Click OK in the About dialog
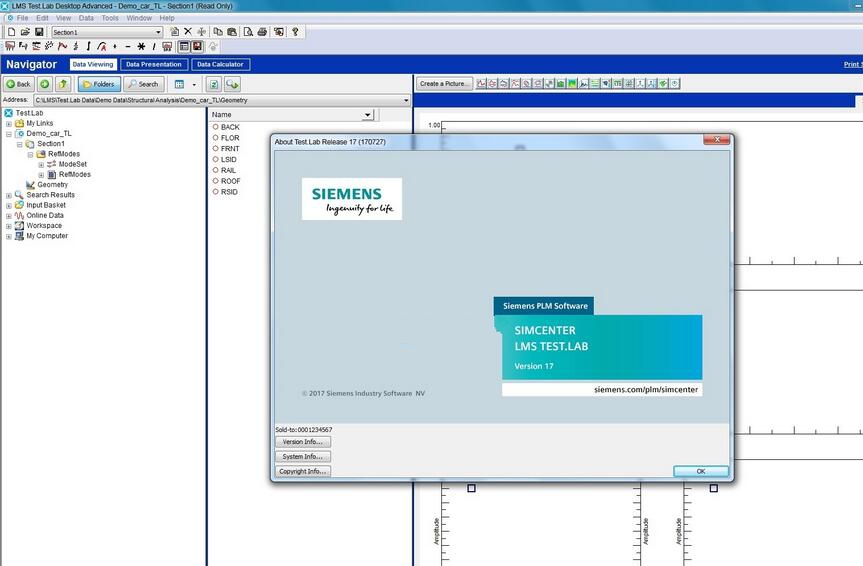 tap(701, 471)
